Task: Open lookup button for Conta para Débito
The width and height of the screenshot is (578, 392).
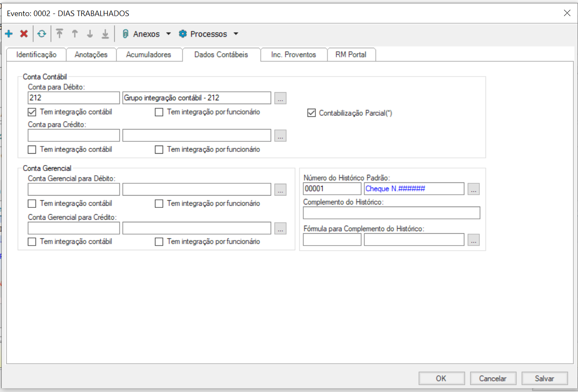Action: coord(281,98)
